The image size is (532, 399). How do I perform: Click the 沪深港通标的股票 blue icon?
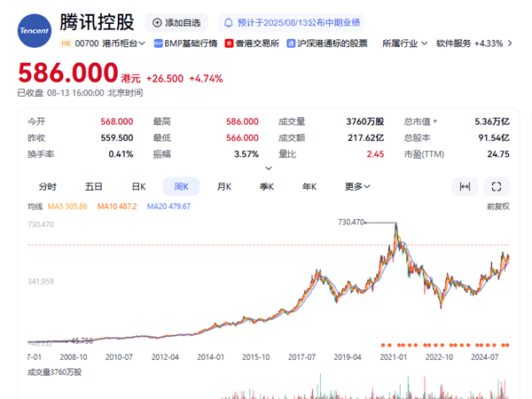click(291, 43)
